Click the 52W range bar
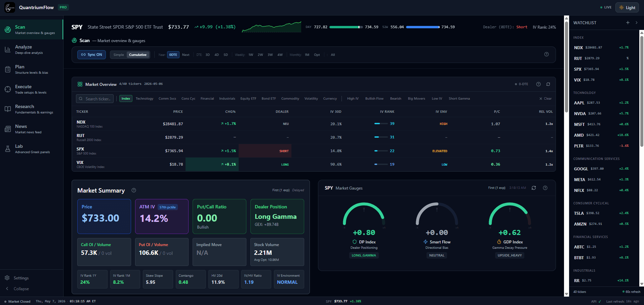 coord(422,27)
